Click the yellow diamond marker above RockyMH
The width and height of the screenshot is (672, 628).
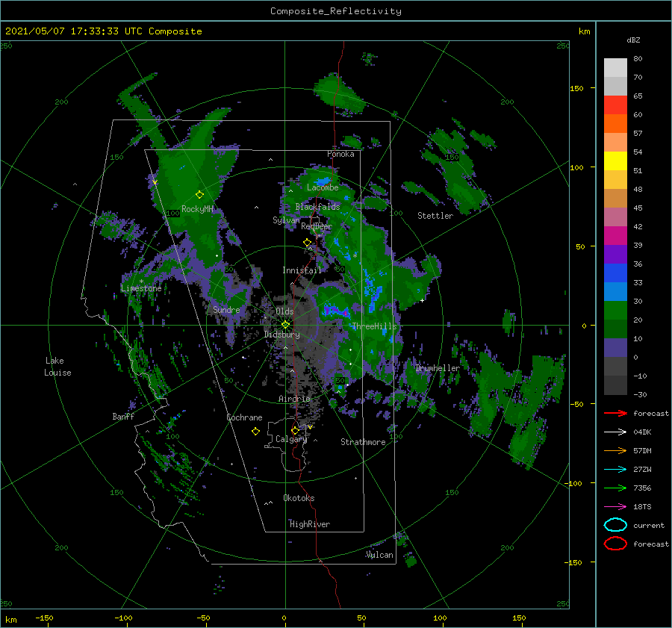click(199, 195)
